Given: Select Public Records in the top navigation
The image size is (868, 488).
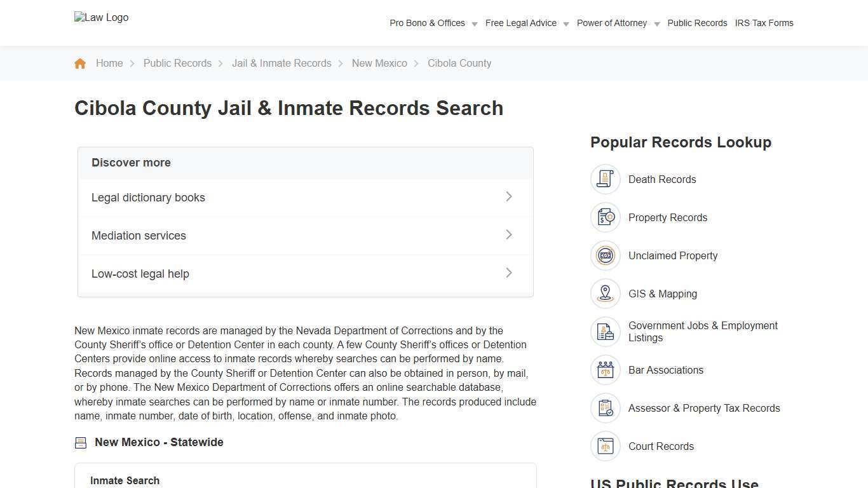Looking at the screenshot, I should [697, 23].
